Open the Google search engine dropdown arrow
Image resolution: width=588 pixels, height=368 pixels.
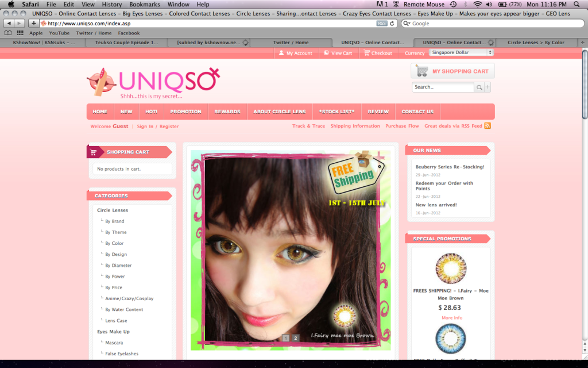[x=406, y=23]
